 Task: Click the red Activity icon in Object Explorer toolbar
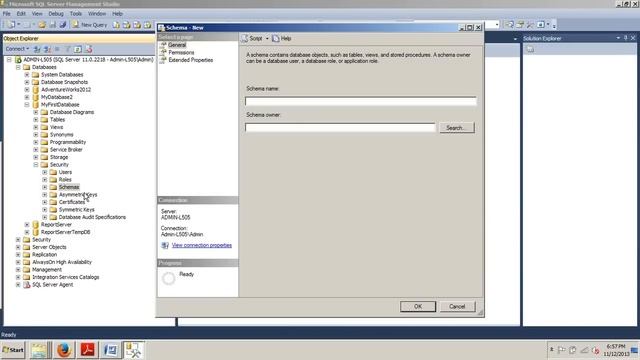(89, 49)
